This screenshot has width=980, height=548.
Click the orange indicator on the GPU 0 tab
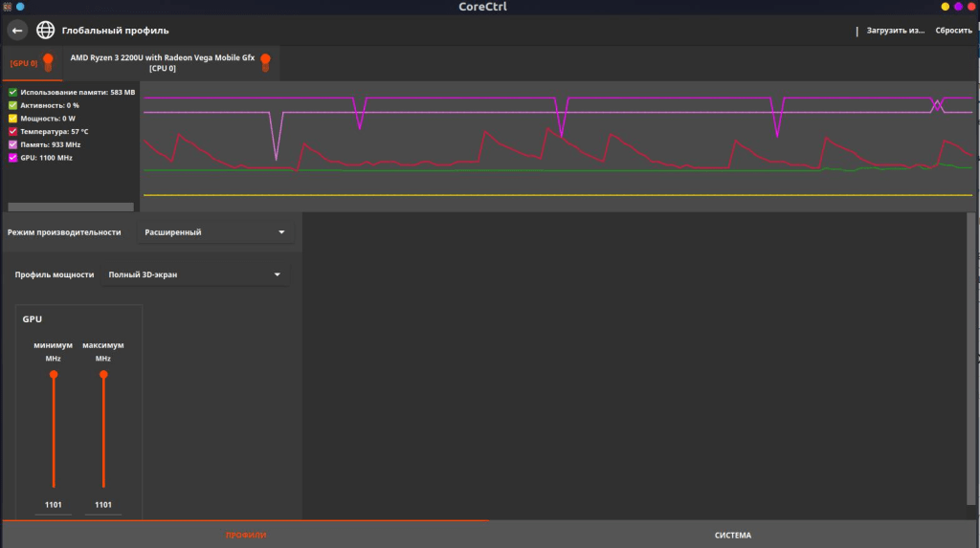(48, 62)
